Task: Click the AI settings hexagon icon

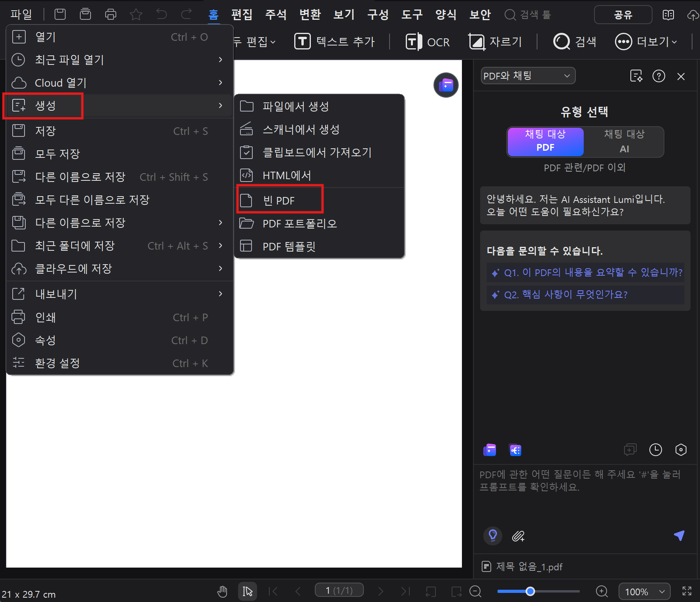Action: tap(681, 450)
